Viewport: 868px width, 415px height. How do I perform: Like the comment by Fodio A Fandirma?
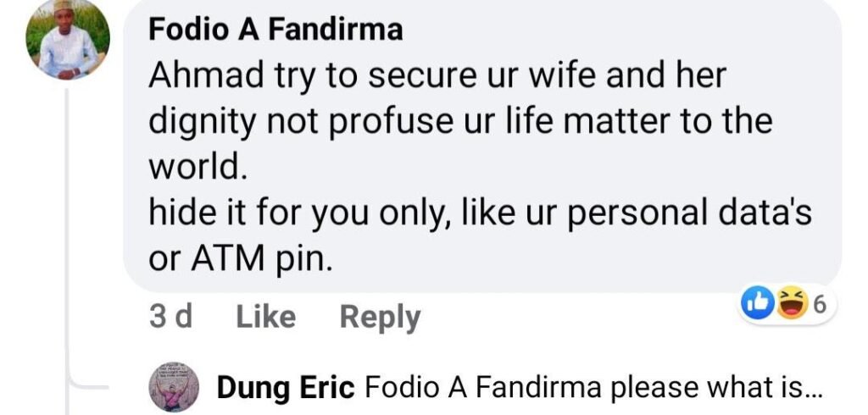[265, 318]
